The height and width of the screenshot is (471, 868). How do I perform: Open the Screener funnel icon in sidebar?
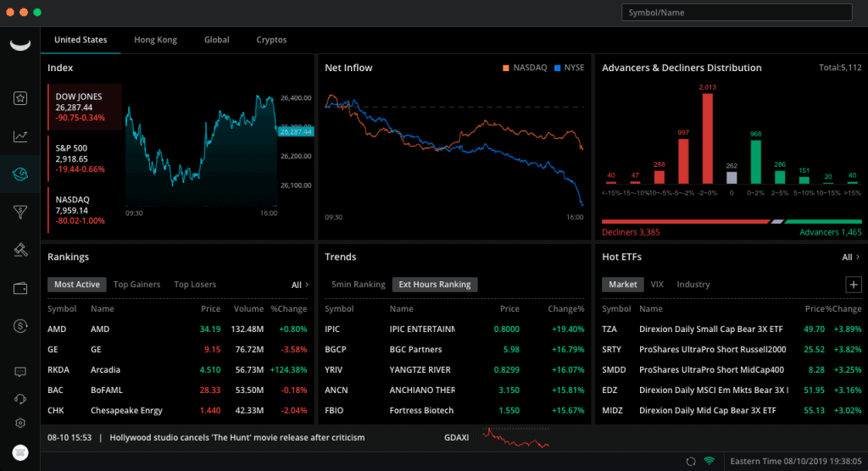tap(20, 212)
